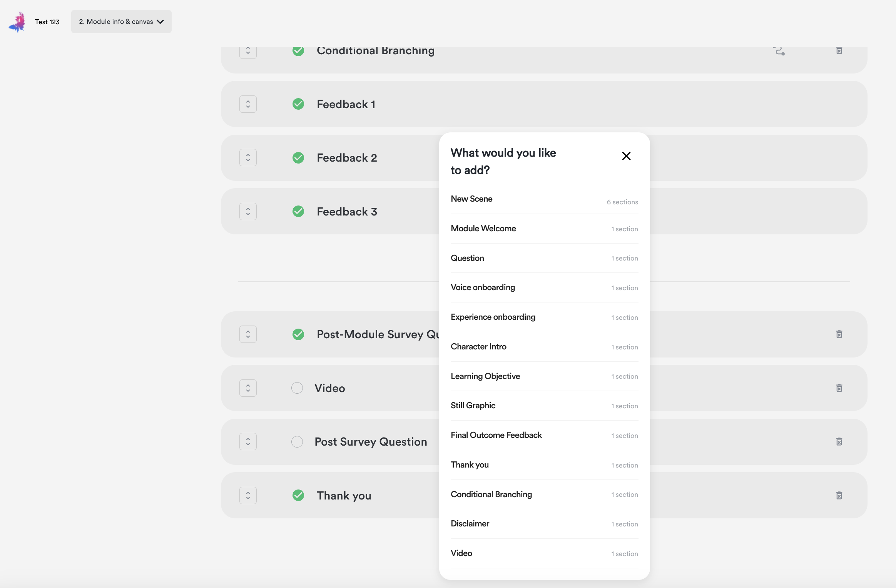Click the branching path icon on Conditional Branching row

779,51
